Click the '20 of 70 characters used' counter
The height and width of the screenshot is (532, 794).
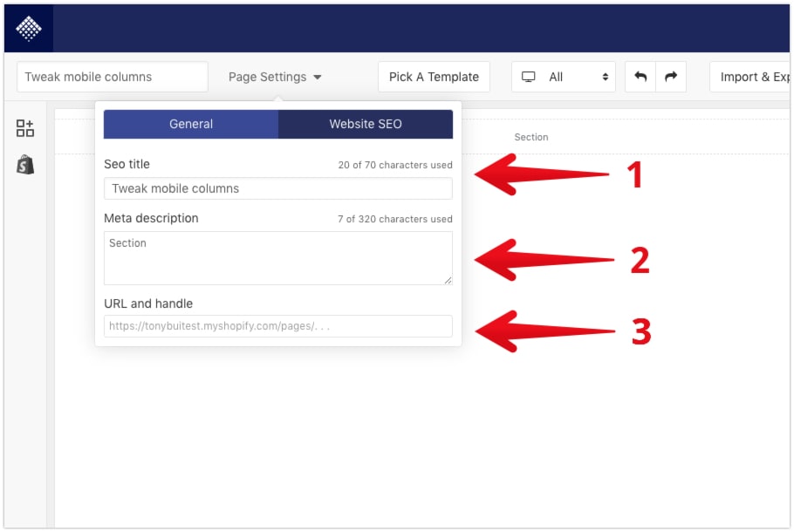tap(395, 165)
